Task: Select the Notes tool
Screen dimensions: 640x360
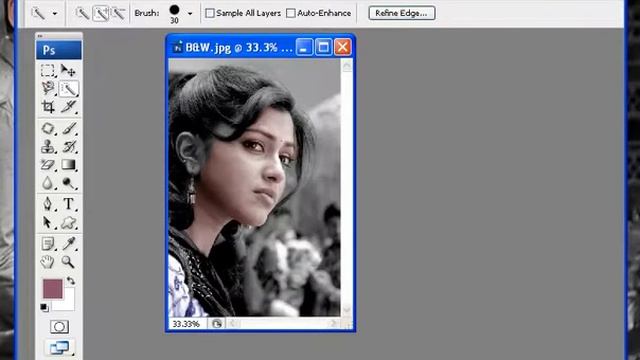Action: [48, 244]
